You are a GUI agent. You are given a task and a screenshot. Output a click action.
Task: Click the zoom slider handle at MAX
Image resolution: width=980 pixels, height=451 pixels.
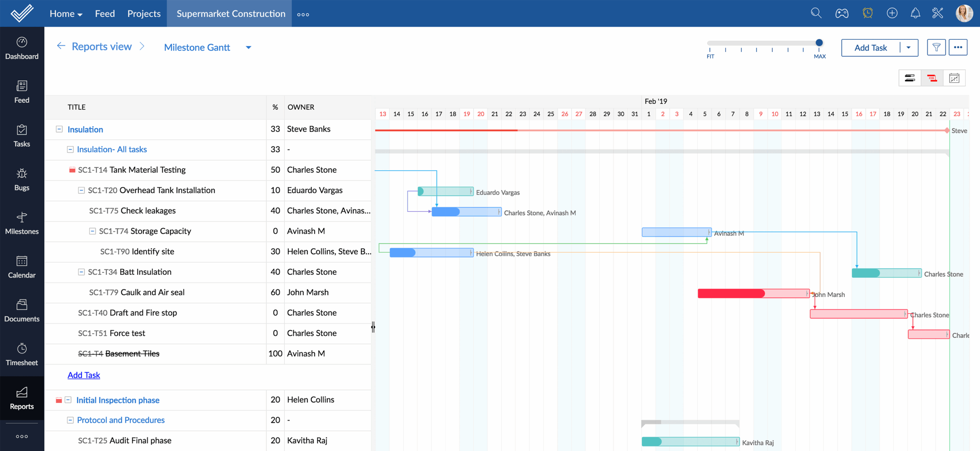[x=819, y=43]
